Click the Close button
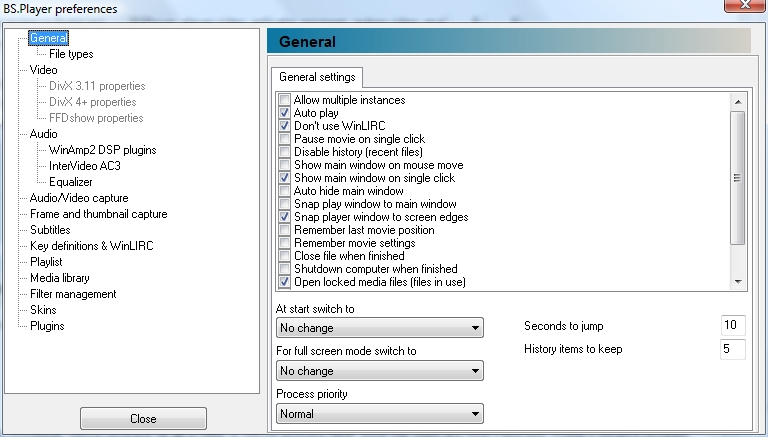 click(x=143, y=419)
